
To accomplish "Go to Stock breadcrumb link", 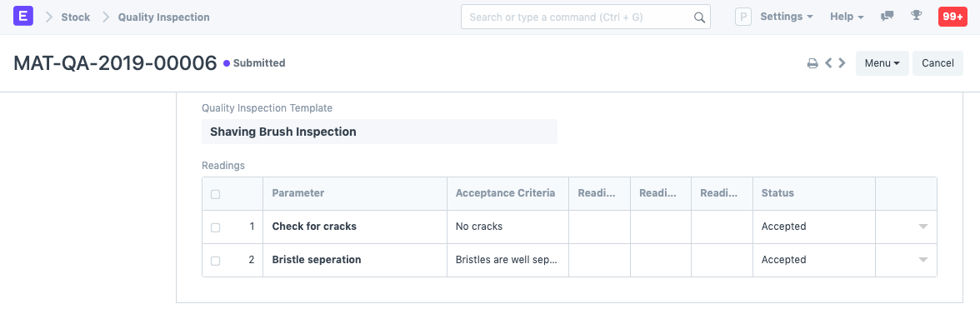I will 76,17.
